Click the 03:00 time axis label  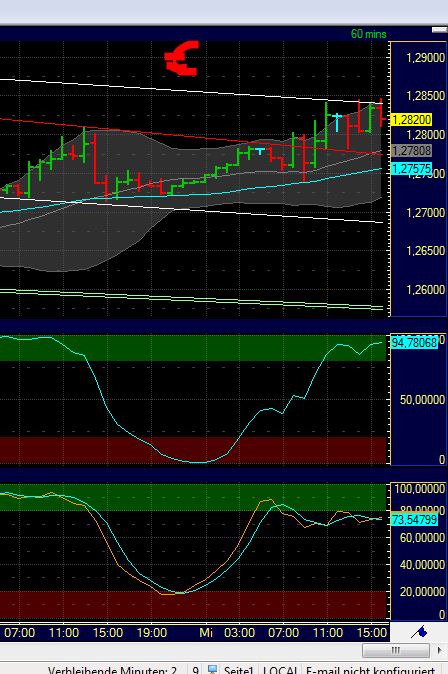(239, 633)
